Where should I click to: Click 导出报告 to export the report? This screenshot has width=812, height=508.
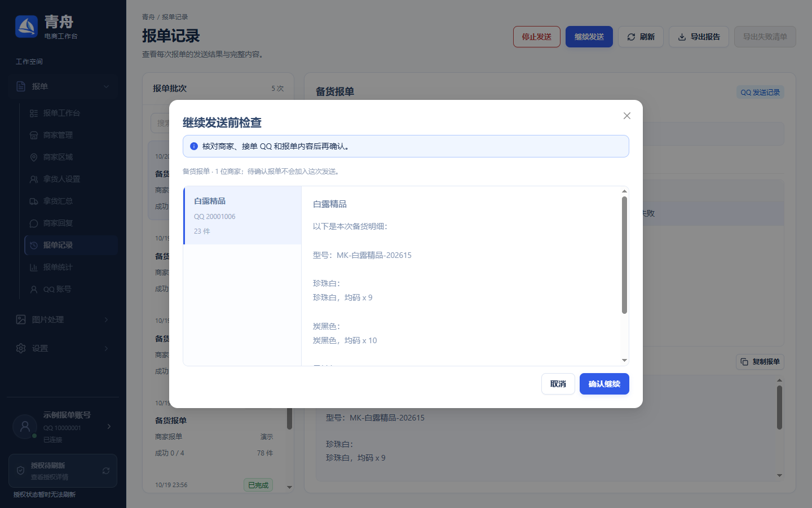coord(699,37)
